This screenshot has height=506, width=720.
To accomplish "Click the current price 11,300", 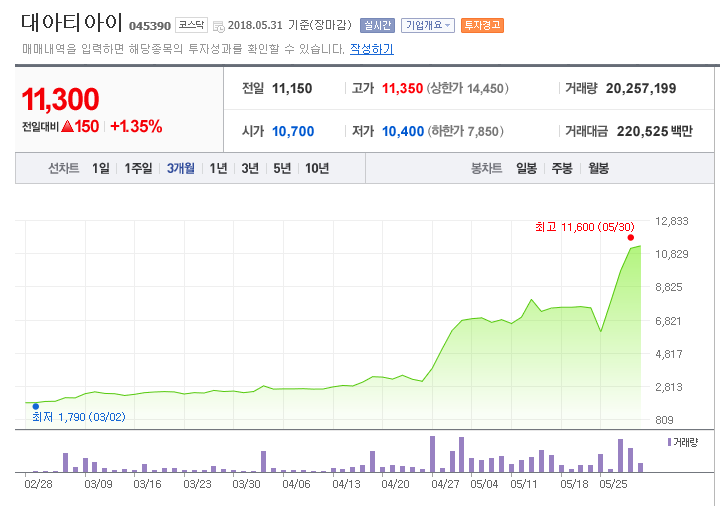I will pos(60,99).
